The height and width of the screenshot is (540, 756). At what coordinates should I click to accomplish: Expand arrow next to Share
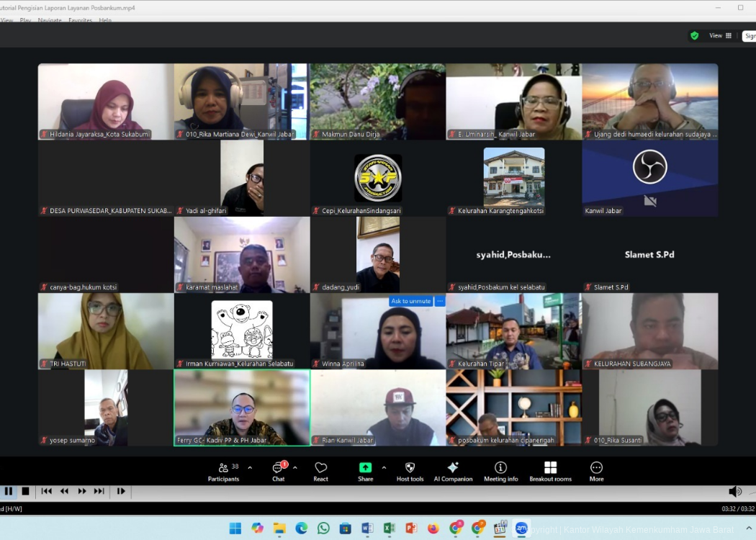click(384, 467)
